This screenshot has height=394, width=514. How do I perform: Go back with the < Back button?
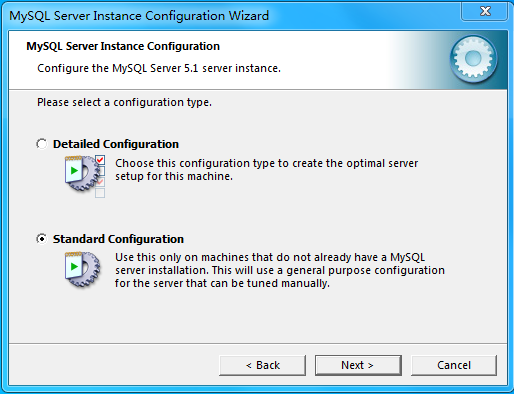pos(262,365)
